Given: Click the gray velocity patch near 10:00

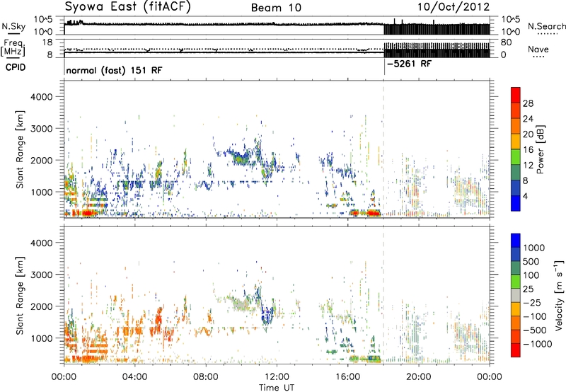Looking at the screenshot, I should 240,305.
